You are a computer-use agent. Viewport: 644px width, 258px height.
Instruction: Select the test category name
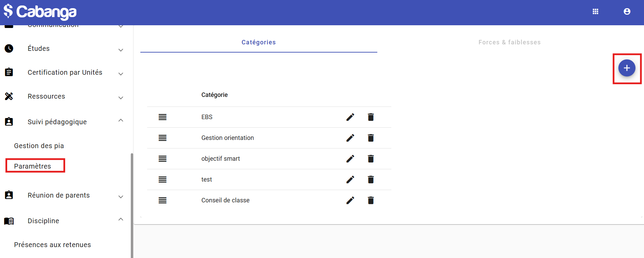pyautogui.click(x=207, y=180)
